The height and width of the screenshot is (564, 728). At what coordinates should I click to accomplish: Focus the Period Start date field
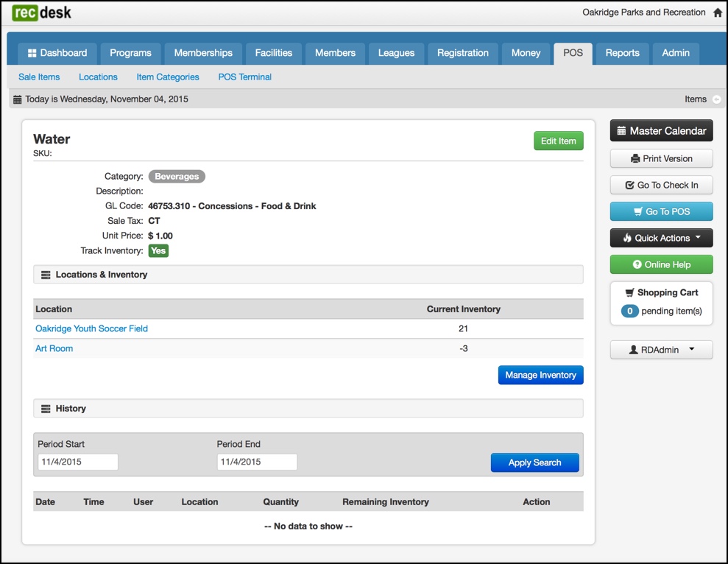point(78,462)
